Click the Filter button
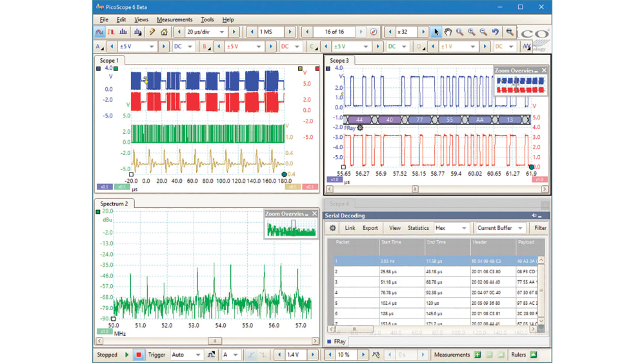This screenshot has height=363, width=644. 540,228
